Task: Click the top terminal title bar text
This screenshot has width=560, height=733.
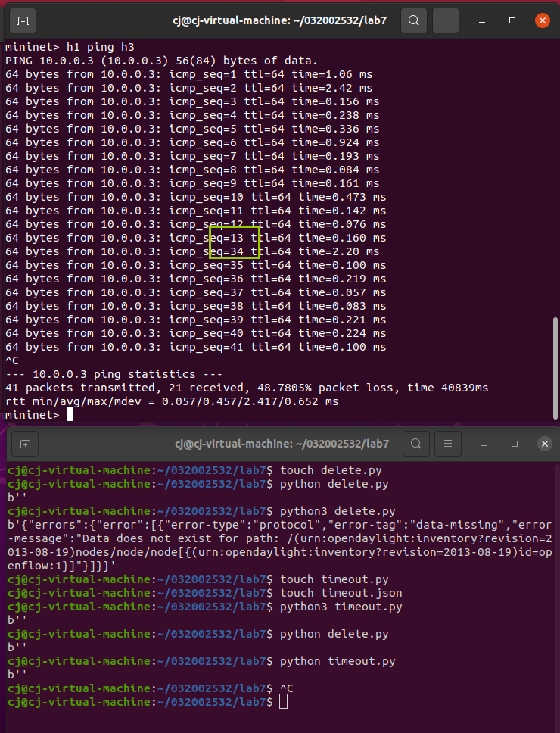Action: point(280,20)
